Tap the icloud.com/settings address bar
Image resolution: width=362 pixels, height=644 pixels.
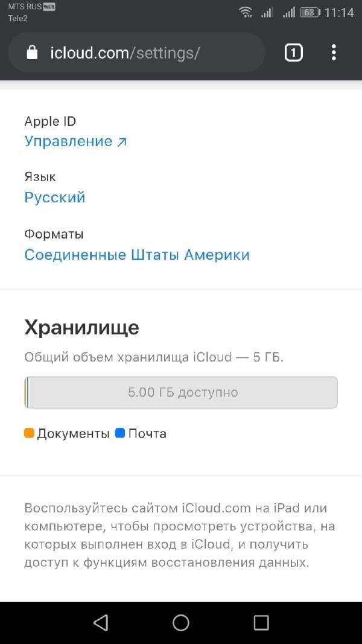point(136,53)
